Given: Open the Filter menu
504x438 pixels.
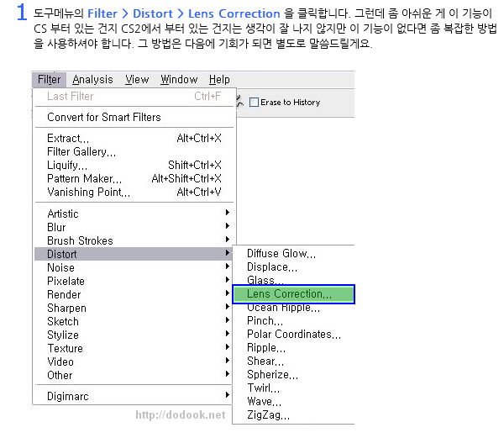Looking at the screenshot, I should tap(49, 79).
